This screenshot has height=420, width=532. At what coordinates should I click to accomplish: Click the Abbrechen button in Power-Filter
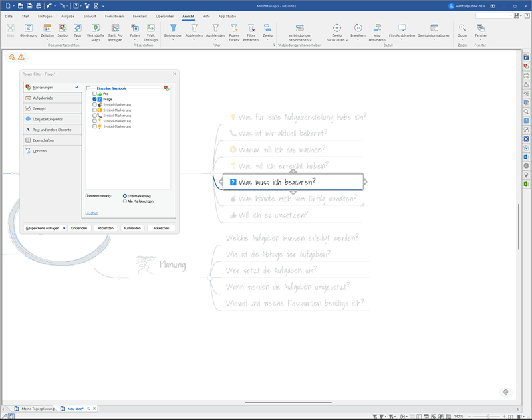tap(161, 227)
